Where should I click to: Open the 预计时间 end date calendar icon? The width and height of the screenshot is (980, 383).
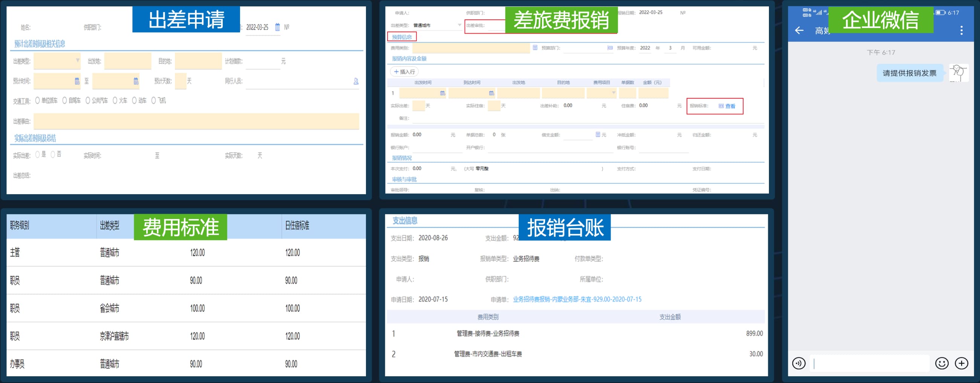click(x=136, y=81)
